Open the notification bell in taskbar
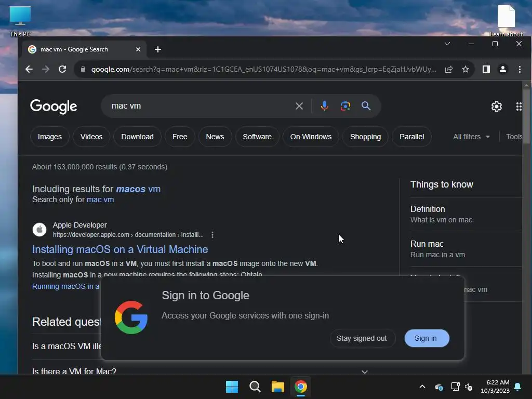 click(518, 387)
